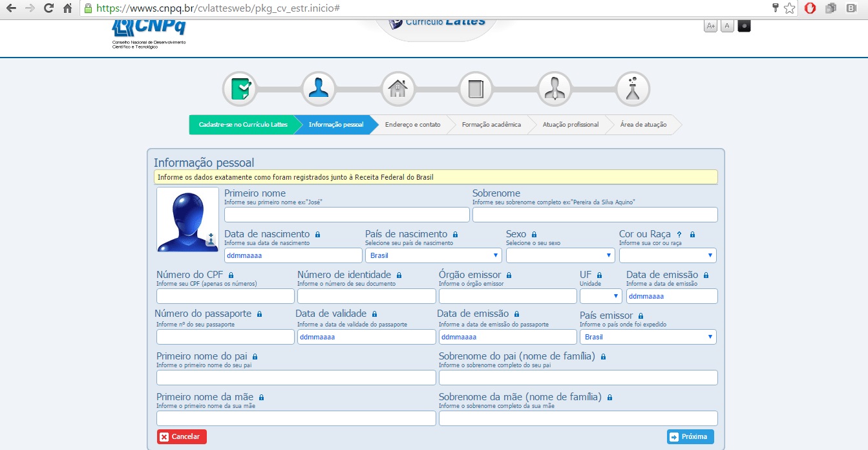The width and height of the screenshot is (868, 450).
Task: Go to the Formação acadêmica step tab
Action: (491, 125)
